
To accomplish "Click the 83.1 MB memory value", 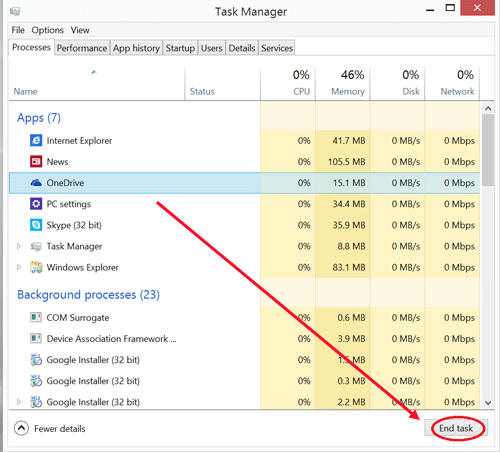I will [349, 267].
